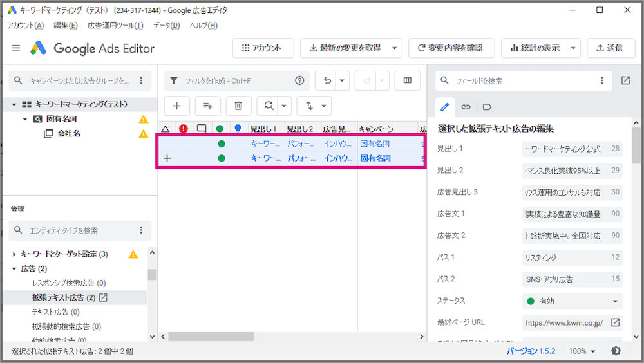This screenshot has height=363, width=644.
Task: Undo the last change
Action: click(x=327, y=80)
